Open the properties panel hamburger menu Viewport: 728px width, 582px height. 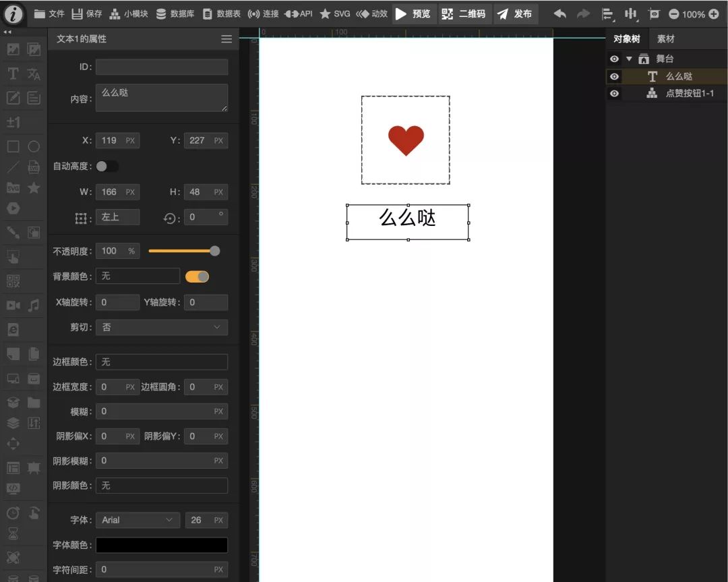pyautogui.click(x=226, y=39)
